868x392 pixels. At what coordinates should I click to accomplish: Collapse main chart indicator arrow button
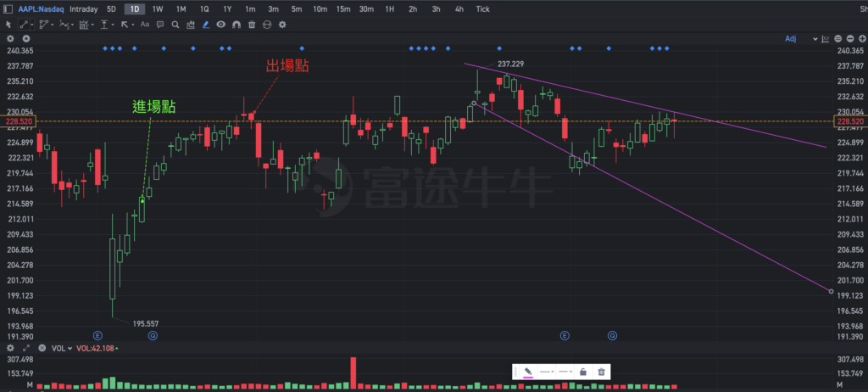pos(25,39)
